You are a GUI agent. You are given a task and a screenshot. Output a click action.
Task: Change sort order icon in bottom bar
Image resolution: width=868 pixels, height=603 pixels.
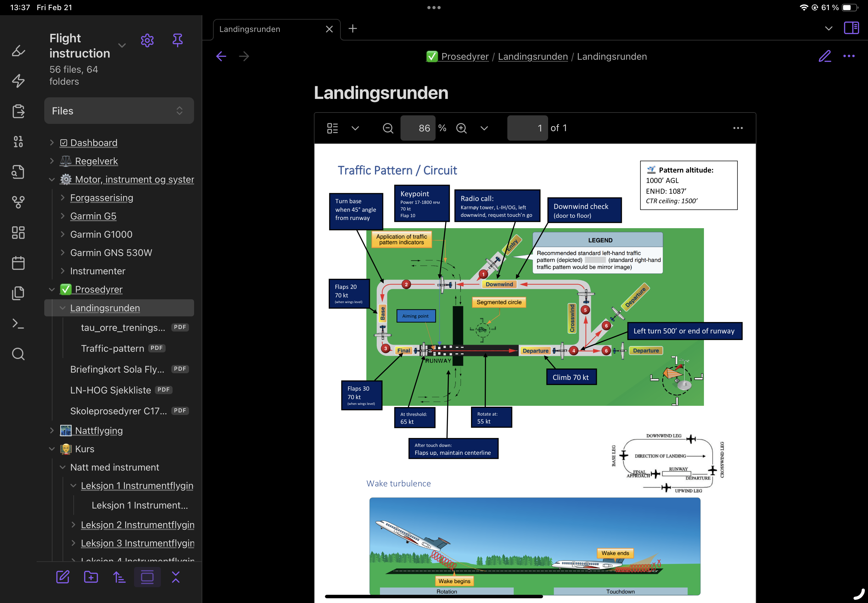click(119, 577)
